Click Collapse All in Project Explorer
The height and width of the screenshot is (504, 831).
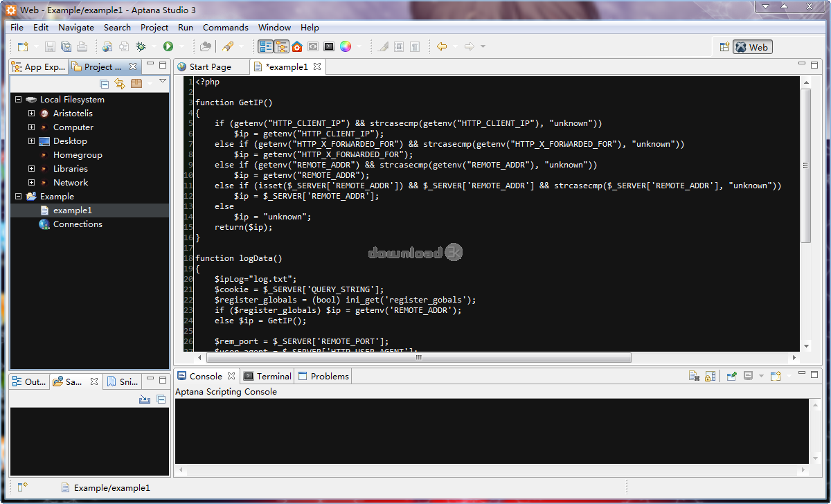click(105, 84)
